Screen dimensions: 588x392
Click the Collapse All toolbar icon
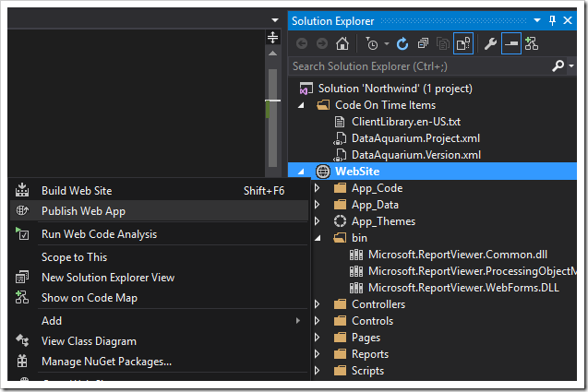click(x=422, y=43)
